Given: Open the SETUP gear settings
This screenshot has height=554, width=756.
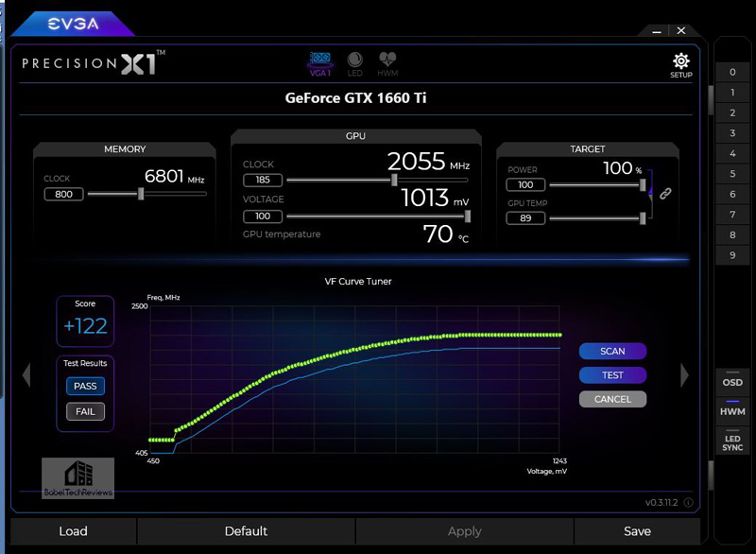Looking at the screenshot, I should [x=680, y=65].
